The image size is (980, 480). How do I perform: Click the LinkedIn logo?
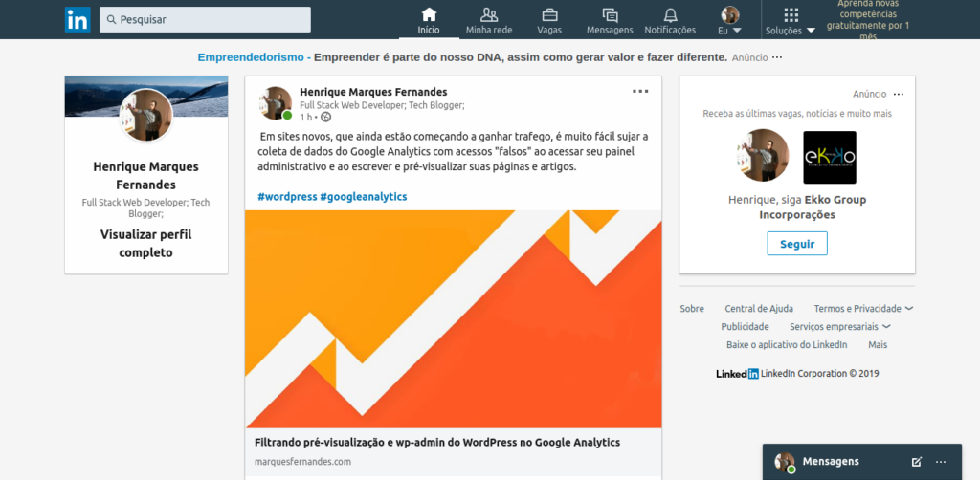click(78, 19)
